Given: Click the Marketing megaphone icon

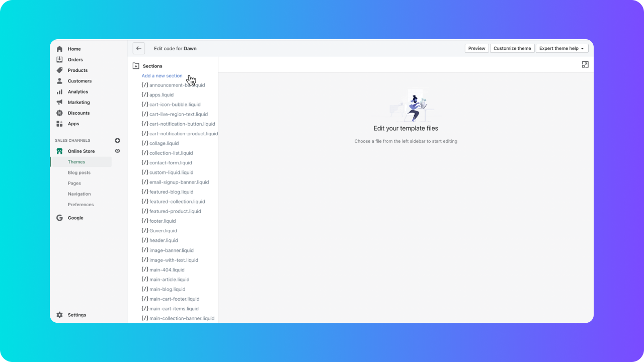Looking at the screenshot, I should click(x=59, y=102).
